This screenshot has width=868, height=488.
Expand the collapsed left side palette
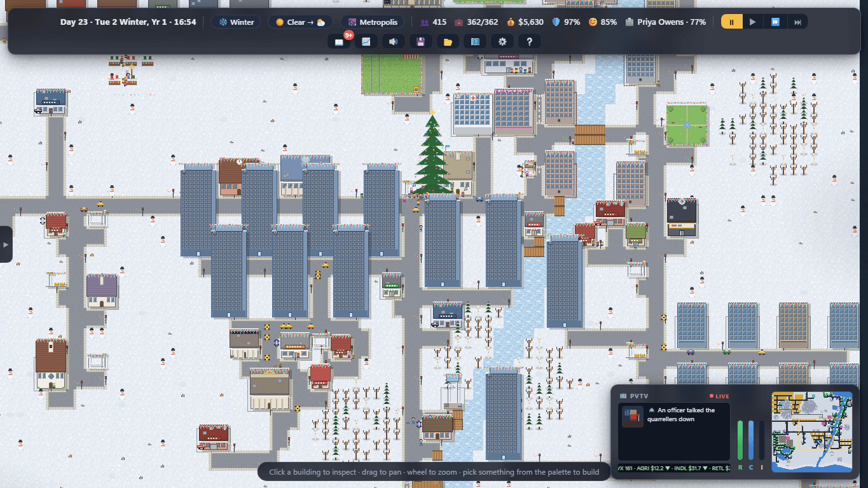pyautogui.click(x=6, y=244)
